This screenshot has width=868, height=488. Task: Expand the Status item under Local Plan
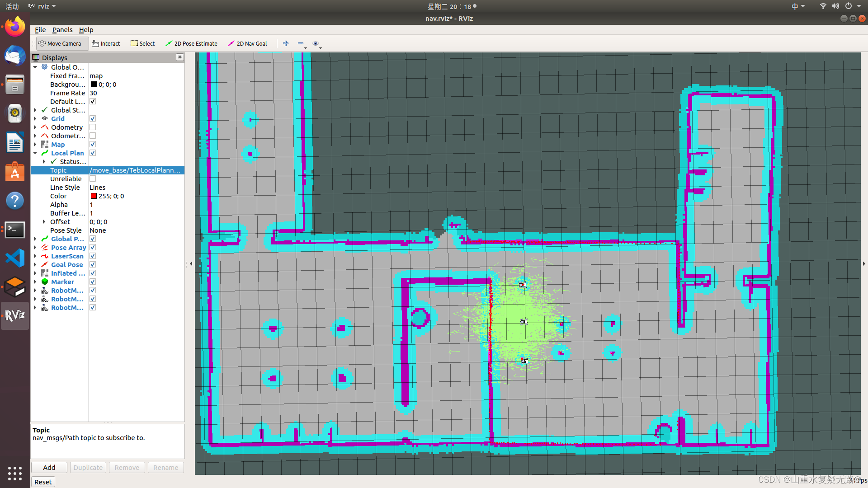[x=44, y=161]
